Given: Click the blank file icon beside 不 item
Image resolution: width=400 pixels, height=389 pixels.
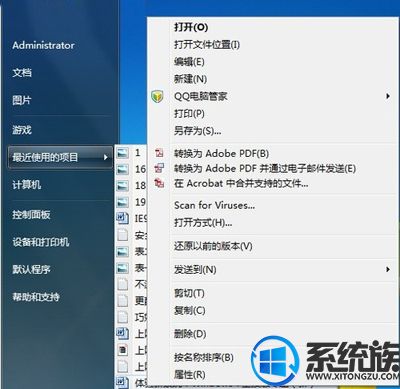Looking at the screenshot, I should click(123, 284).
